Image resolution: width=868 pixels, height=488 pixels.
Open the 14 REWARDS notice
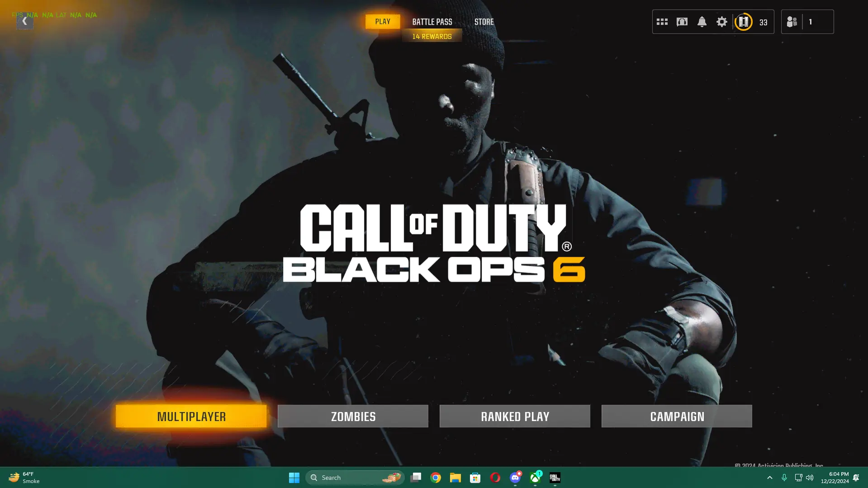(x=432, y=36)
